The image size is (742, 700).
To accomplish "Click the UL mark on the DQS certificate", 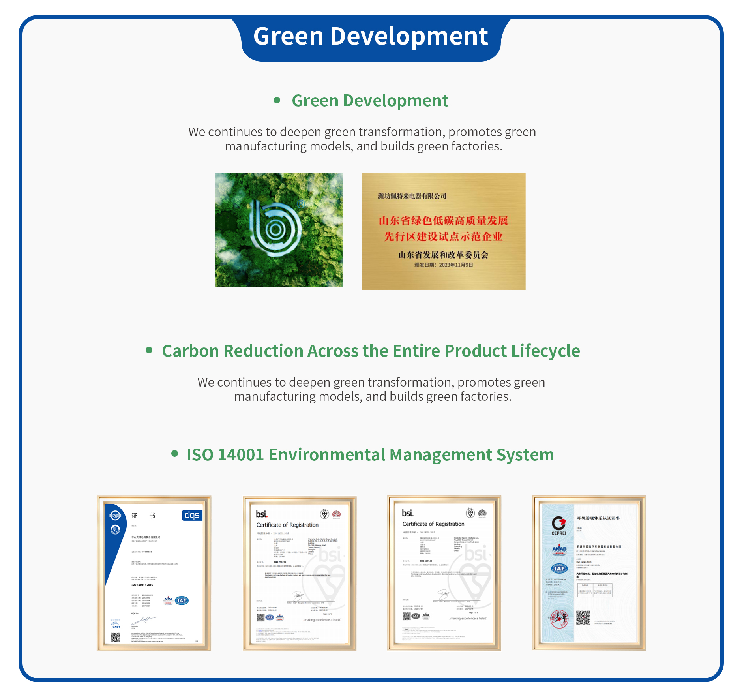I will 115,529.
